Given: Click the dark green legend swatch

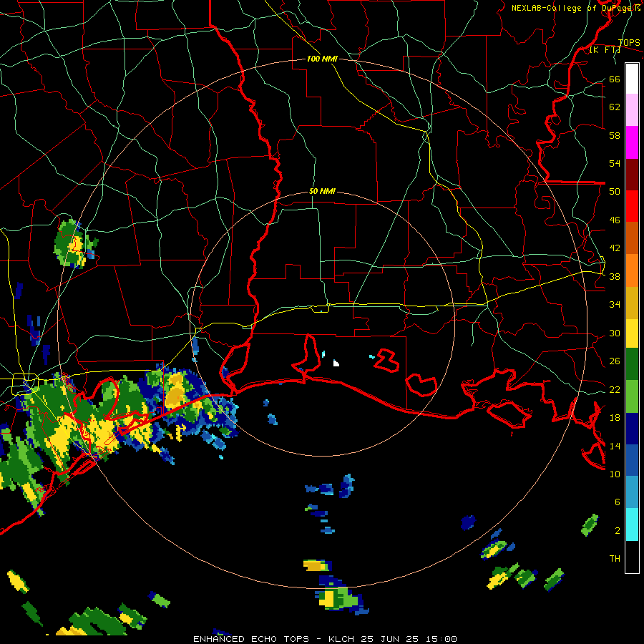Looking at the screenshot, I should coord(632,364).
